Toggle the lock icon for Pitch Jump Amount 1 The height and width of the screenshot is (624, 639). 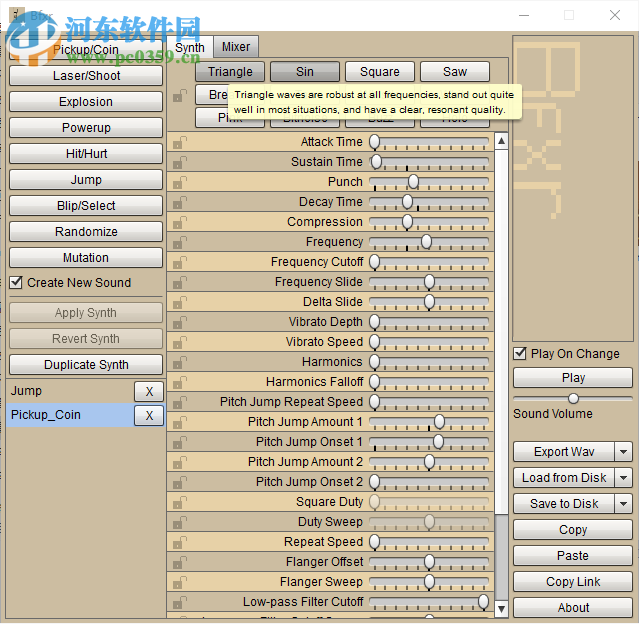[179, 422]
